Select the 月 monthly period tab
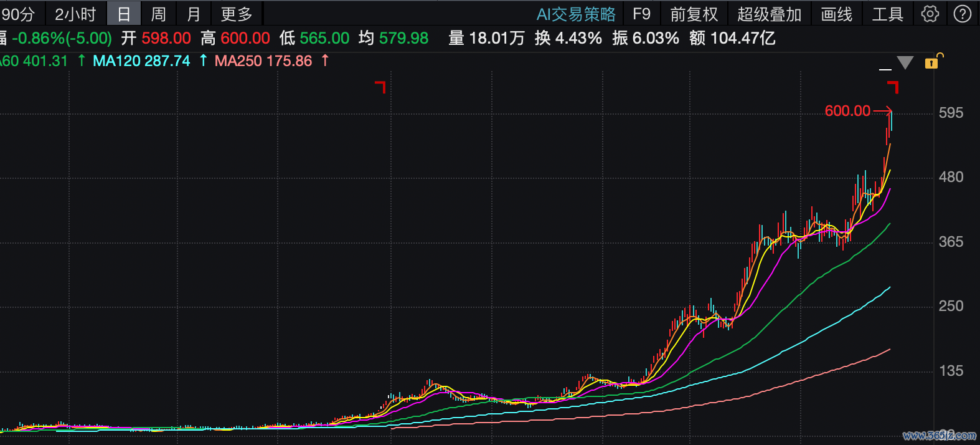This screenshot has height=445, width=980. [194, 14]
